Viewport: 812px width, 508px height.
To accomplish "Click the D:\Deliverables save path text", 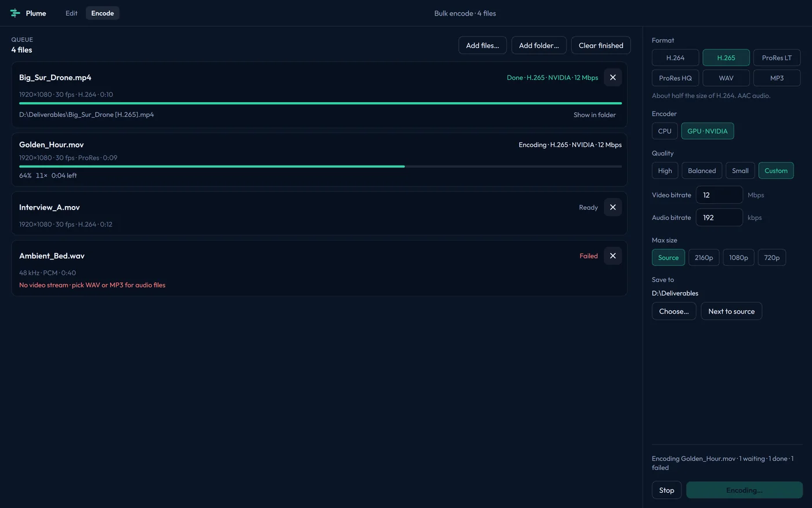I will 675,293.
